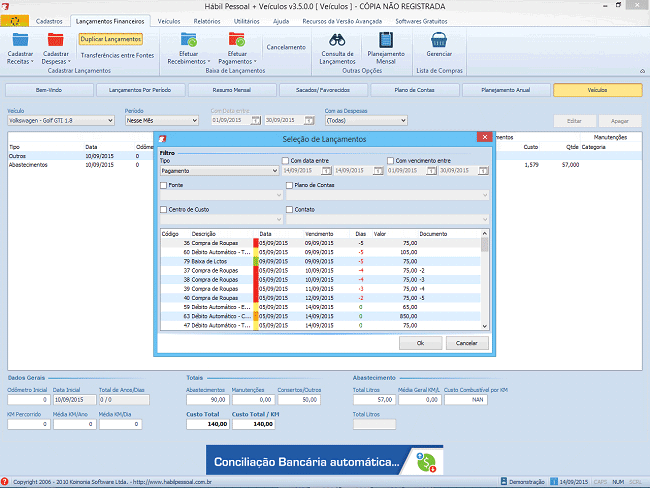
Task: Open Cadastrar Receitas blue folder icon
Action: coord(20,40)
